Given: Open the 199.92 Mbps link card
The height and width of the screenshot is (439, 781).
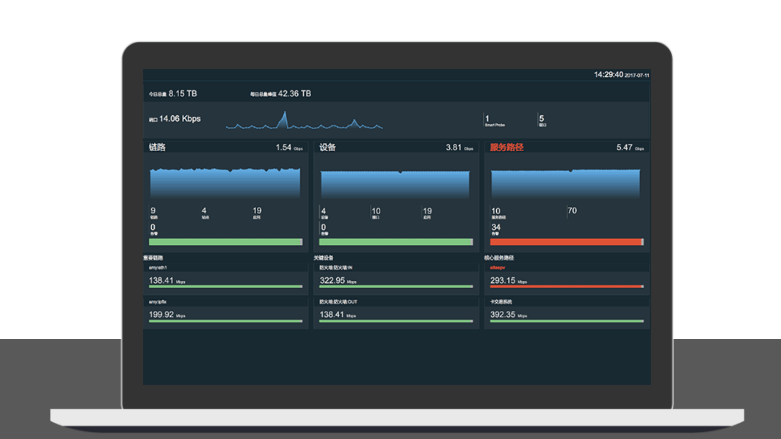Looking at the screenshot, I should coord(225,313).
